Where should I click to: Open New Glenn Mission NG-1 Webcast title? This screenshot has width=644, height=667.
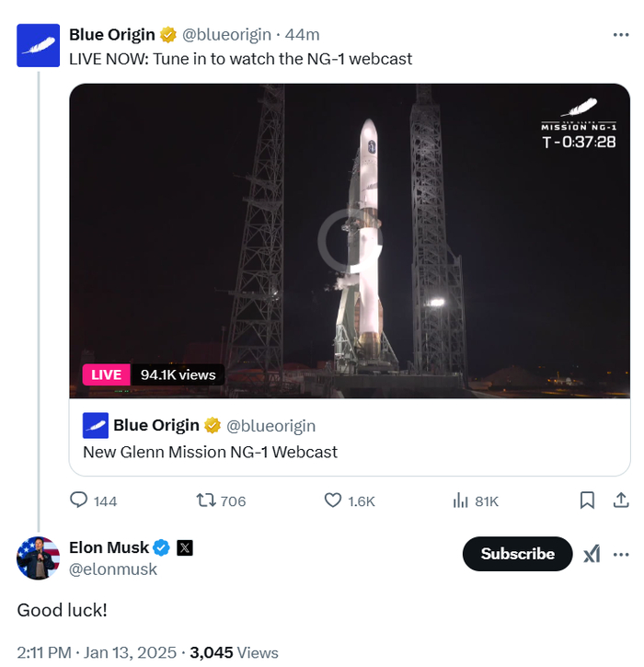pos(210,452)
